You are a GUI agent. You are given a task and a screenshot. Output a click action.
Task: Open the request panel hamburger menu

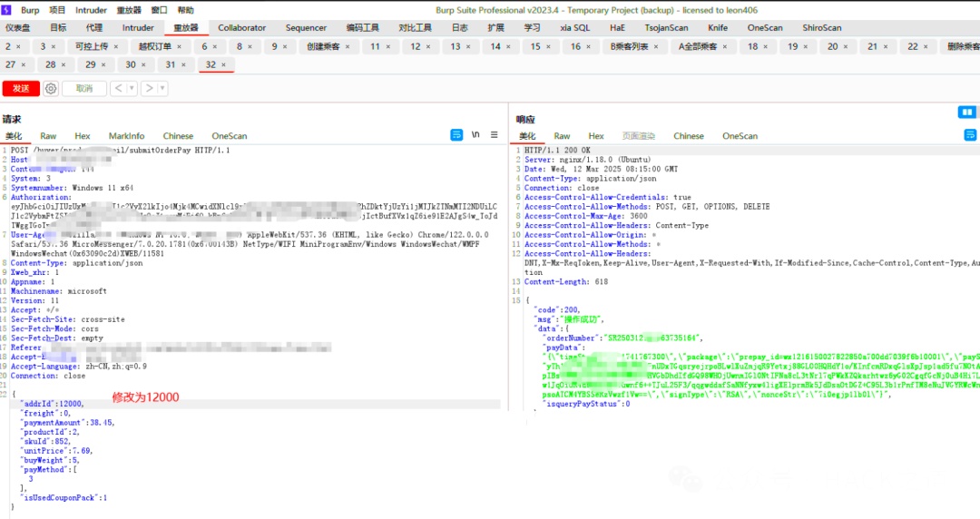pyautogui.click(x=495, y=135)
